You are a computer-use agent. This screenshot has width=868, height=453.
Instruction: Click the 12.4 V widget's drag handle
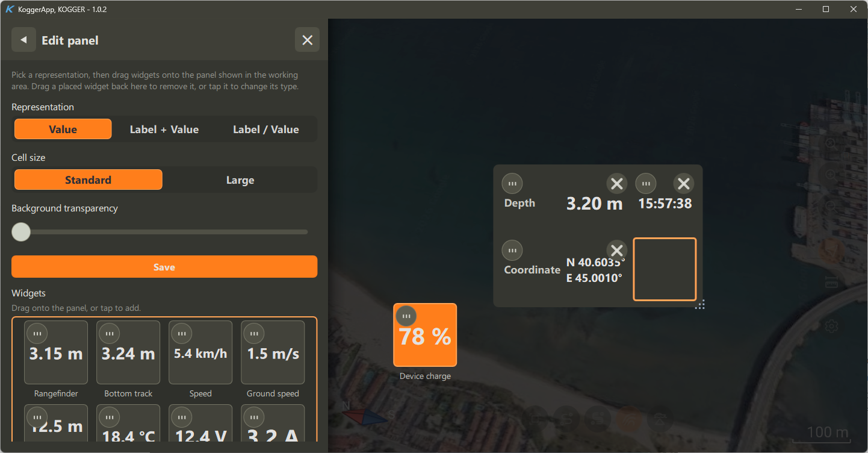(x=182, y=417)
